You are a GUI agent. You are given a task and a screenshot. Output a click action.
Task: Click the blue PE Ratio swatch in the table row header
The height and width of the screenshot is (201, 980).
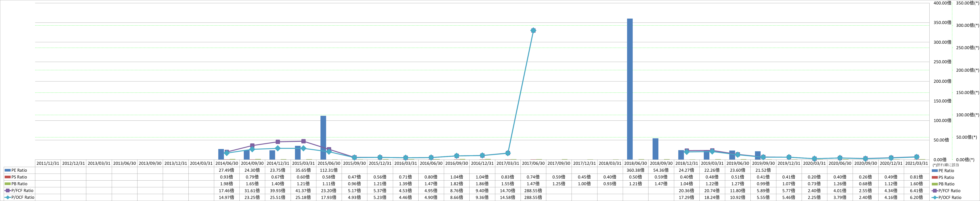click(8, 170)
